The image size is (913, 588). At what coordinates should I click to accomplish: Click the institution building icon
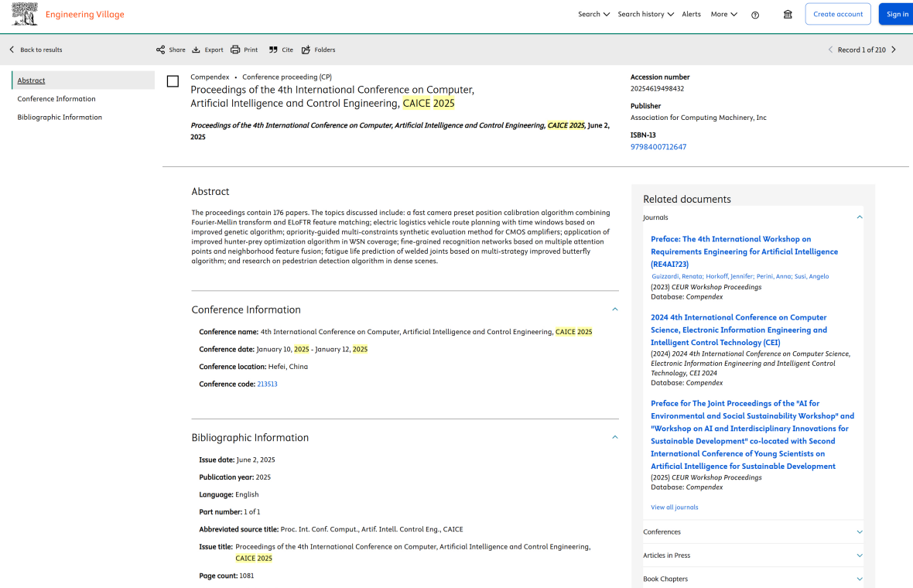tap(788, 15)
